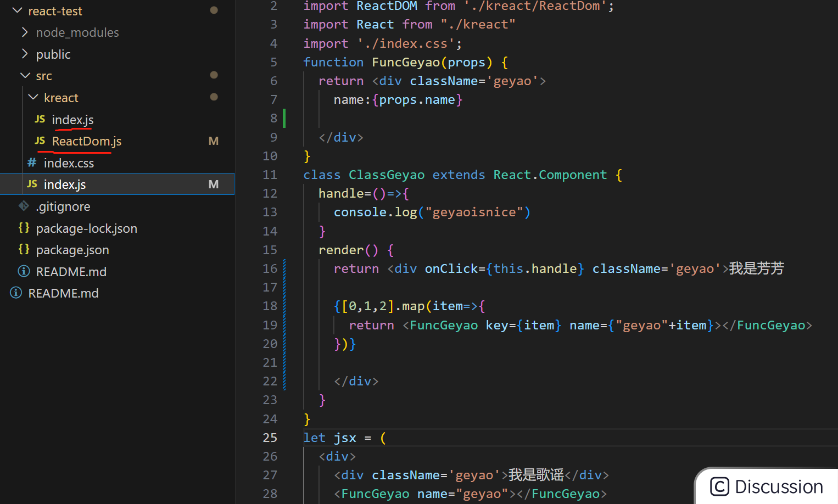Click the Discussion circle icon
This screenshot has height=504, width=838.
tap(720, 486)
